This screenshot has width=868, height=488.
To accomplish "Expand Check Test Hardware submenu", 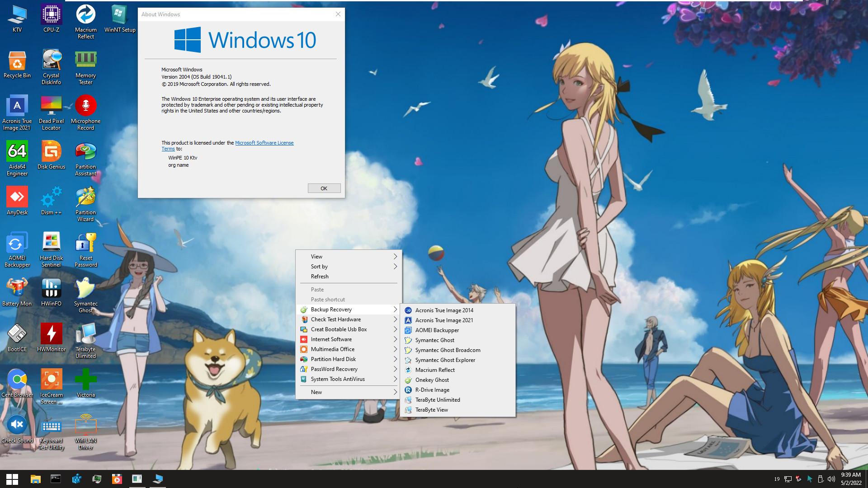I will [x=349, y=319].
